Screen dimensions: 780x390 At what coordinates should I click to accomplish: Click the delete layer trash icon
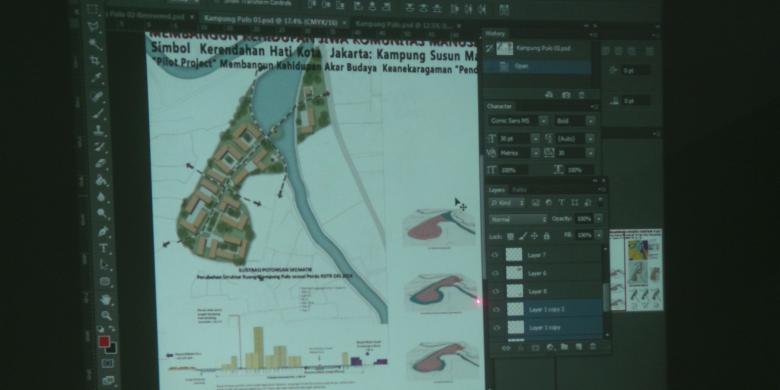tap(592, 347)
